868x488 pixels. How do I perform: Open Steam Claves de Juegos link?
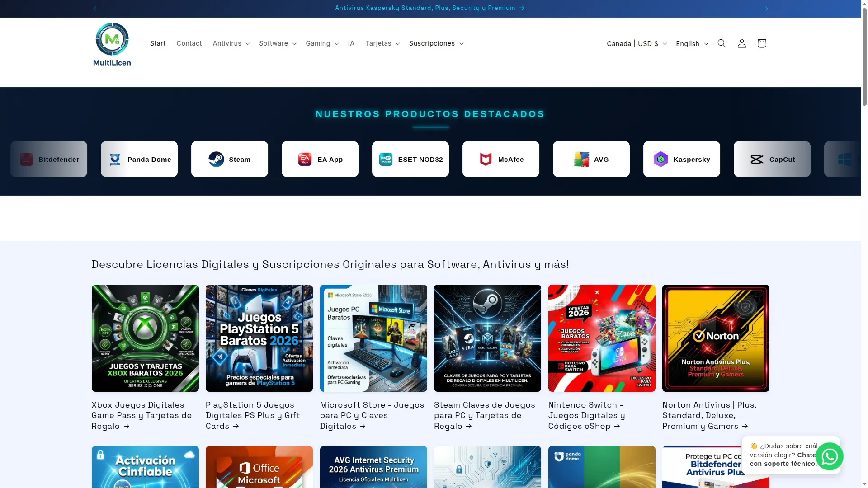pyautogui.click(x=485, y=416)
